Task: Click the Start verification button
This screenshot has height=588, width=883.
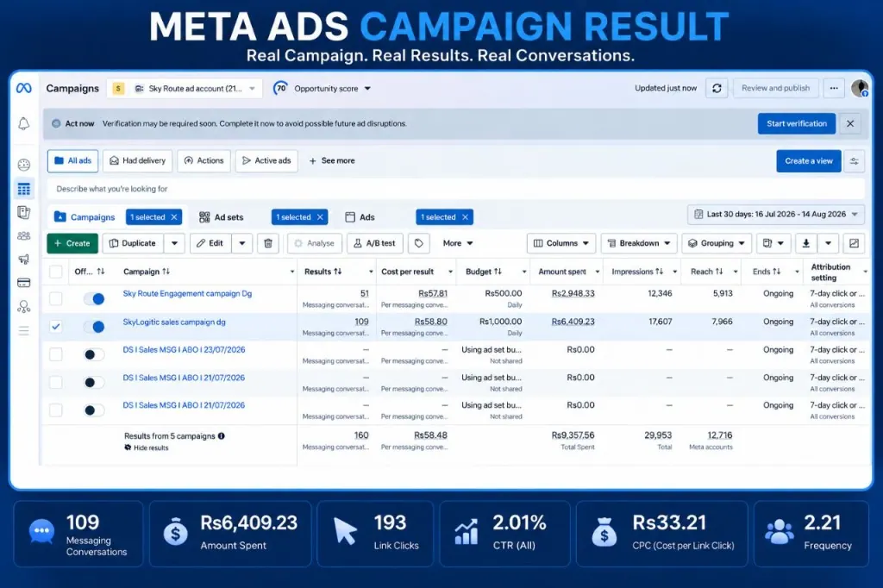Action: pyautogui.click(x=796, y=124)
